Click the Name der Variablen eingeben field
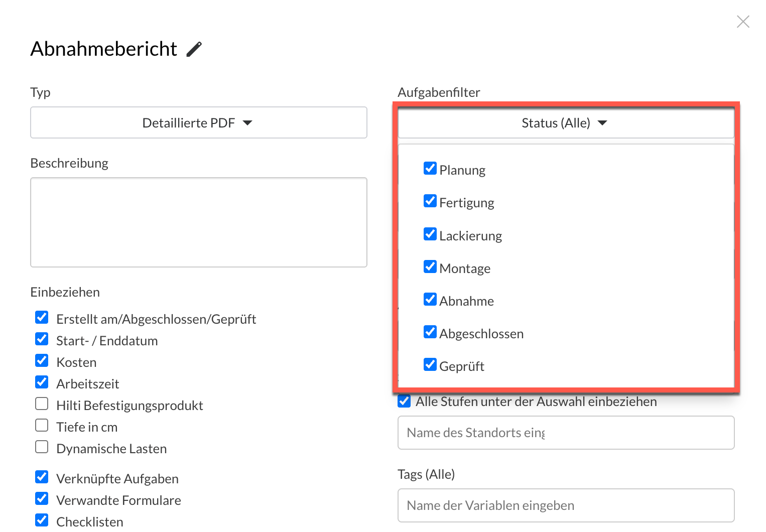Screen dimensions: 766x532 [565, 505]
